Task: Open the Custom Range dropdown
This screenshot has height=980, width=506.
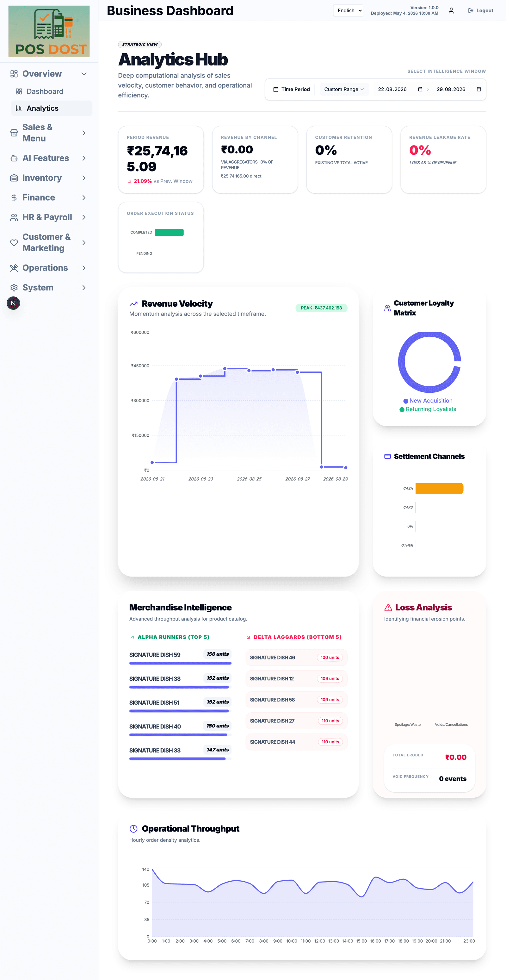Action: tap(344, 90)
